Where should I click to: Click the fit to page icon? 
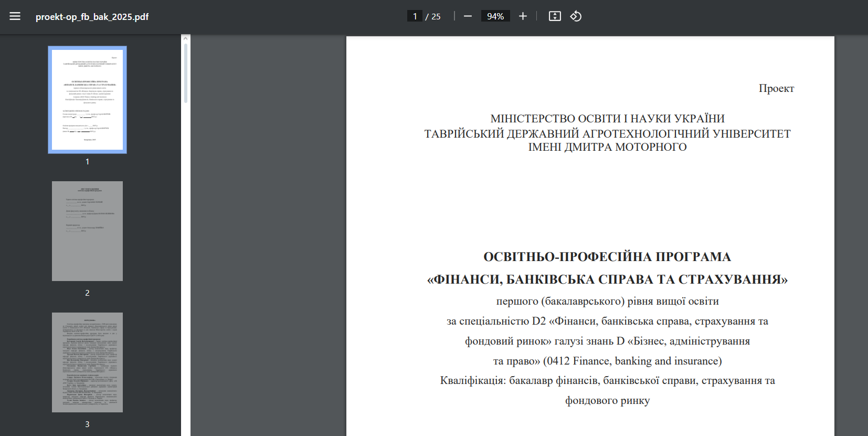point(555,16)
